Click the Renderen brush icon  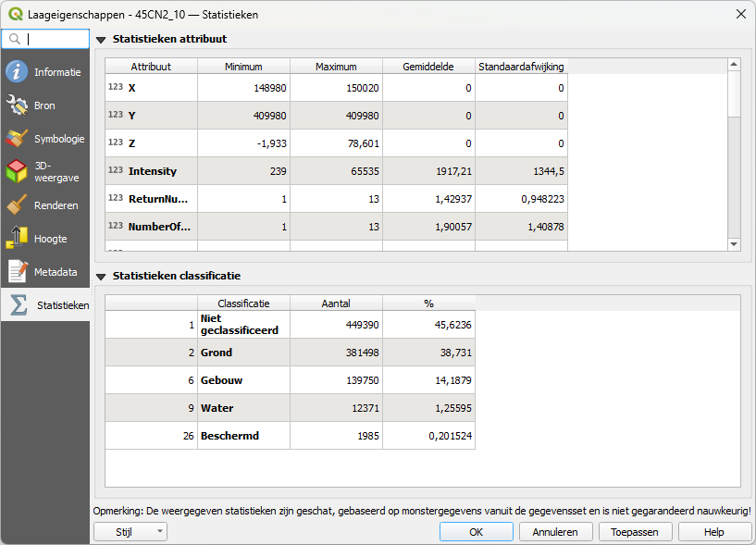point(17,205)
